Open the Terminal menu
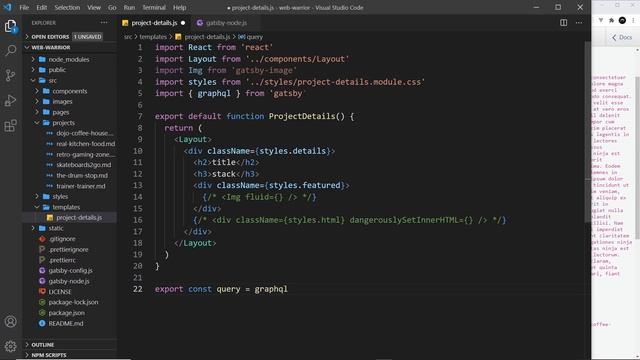 click(154, 7)
